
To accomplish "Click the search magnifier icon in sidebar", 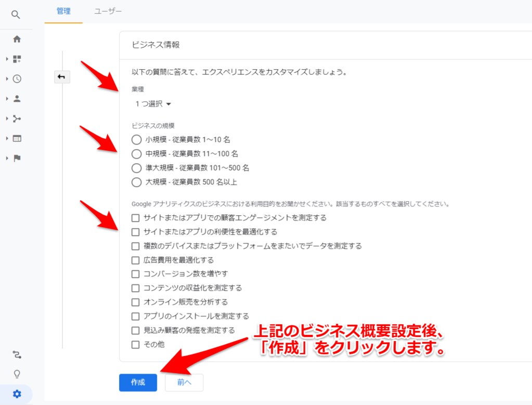I will click(x=16, y=15).
